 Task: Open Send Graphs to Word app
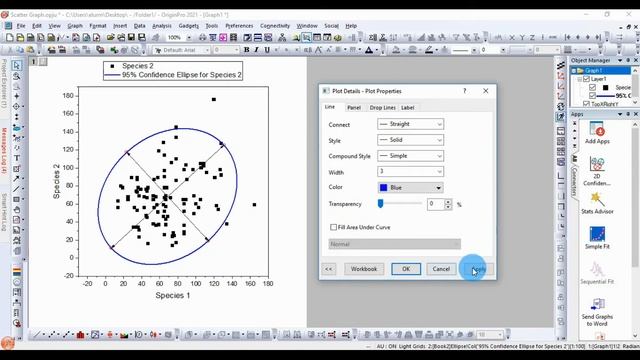(597, 313)
